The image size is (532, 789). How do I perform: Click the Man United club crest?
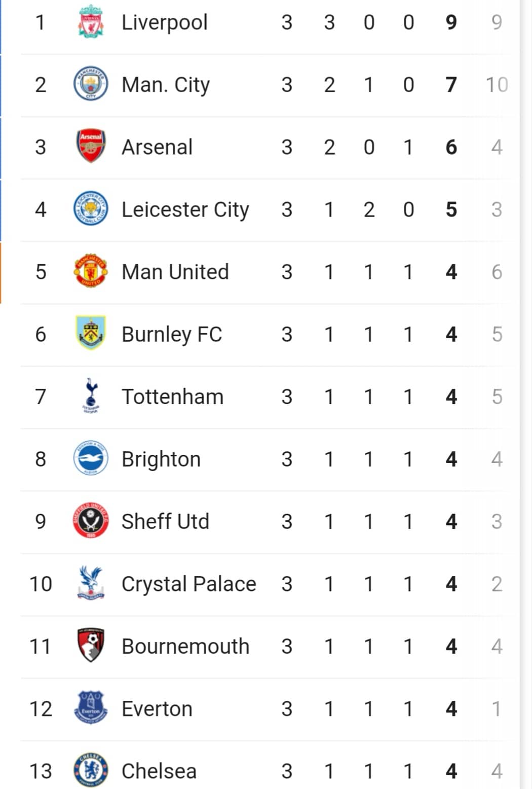pyautogui.click(x=91, y=271)
